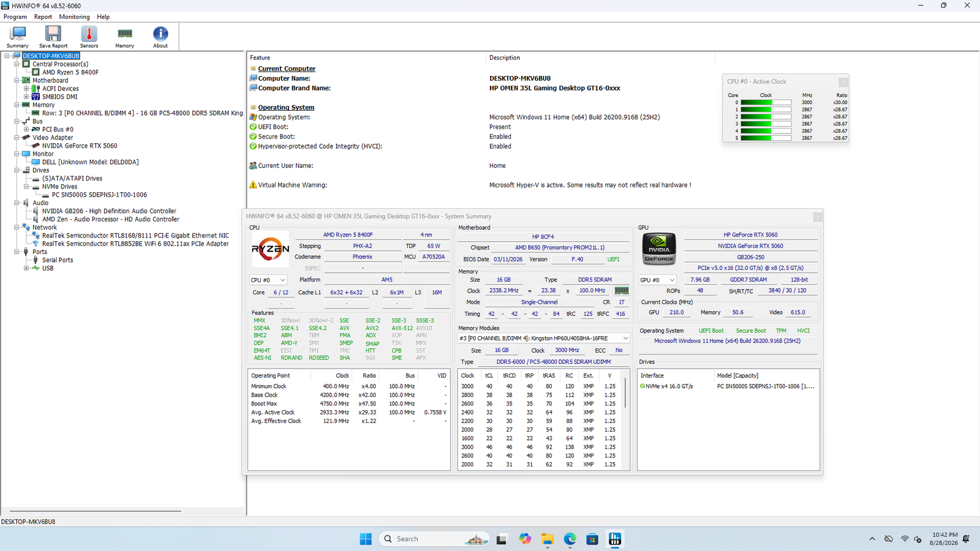
Task: Click the green check icon beside Secure Boot
Action: (x=253, y=137)
